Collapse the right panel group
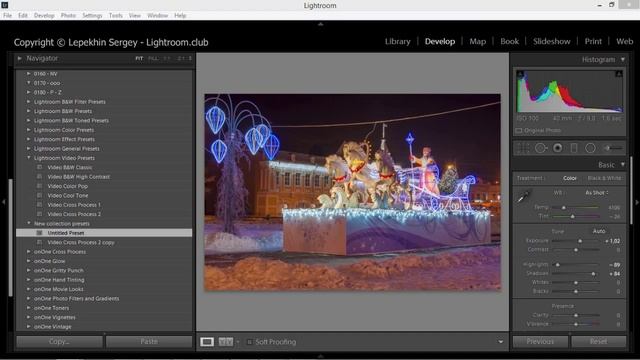 637,202
